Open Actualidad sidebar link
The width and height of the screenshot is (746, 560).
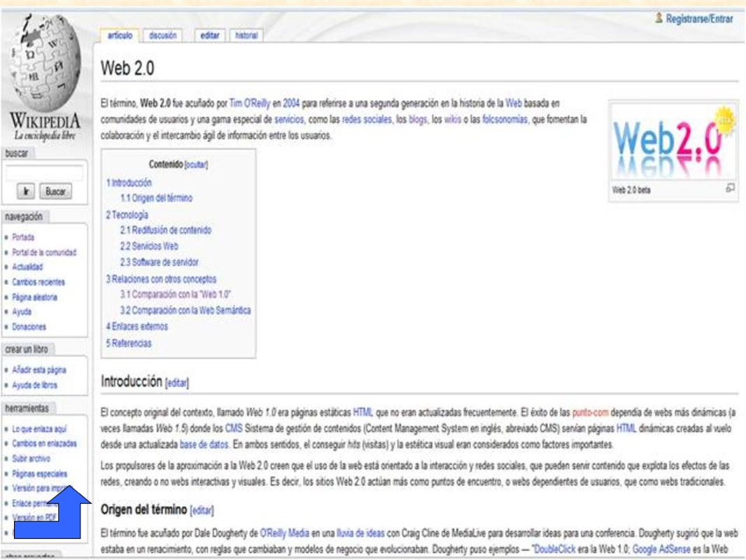[27, 267]
